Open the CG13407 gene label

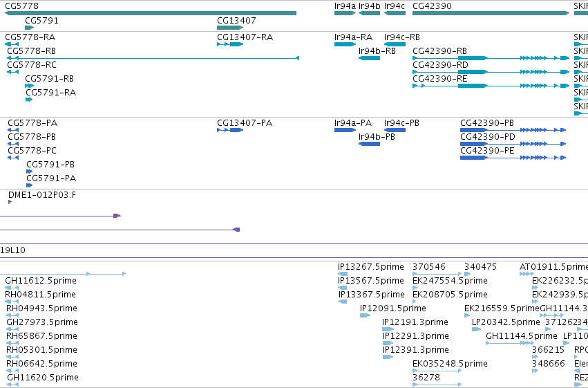(236, 20)
